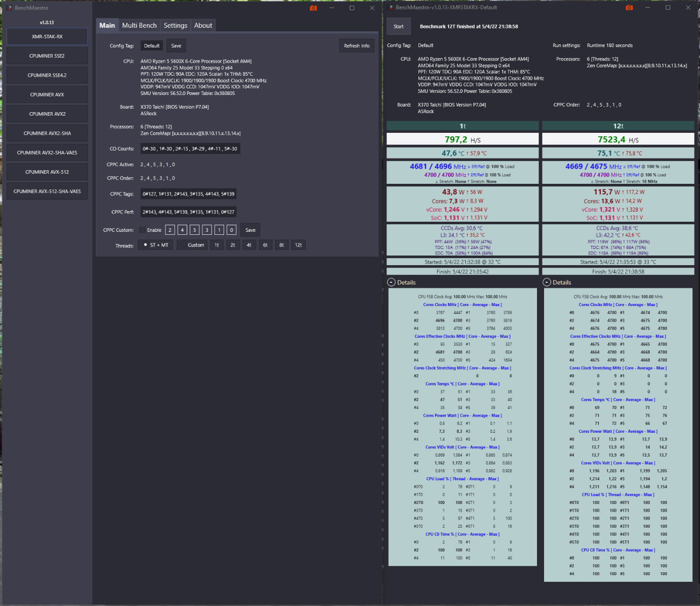Select CPUMINER AVX-512-SHA-VAES benchmark
The height and width of the screenshot is (606, 700).
47,191
